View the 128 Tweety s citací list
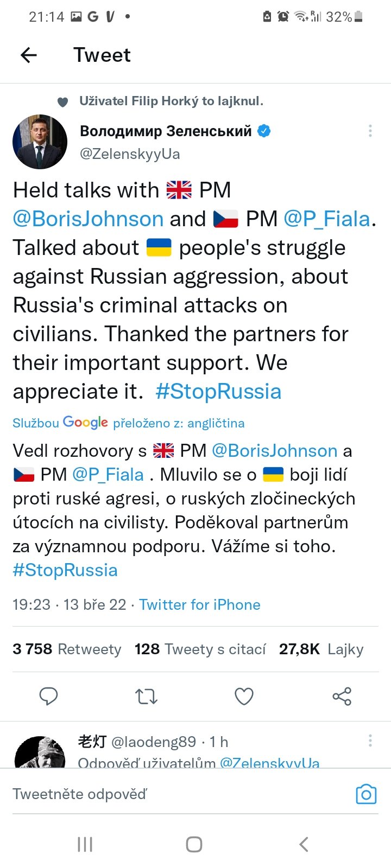391x868 pixels. point(200,649)
